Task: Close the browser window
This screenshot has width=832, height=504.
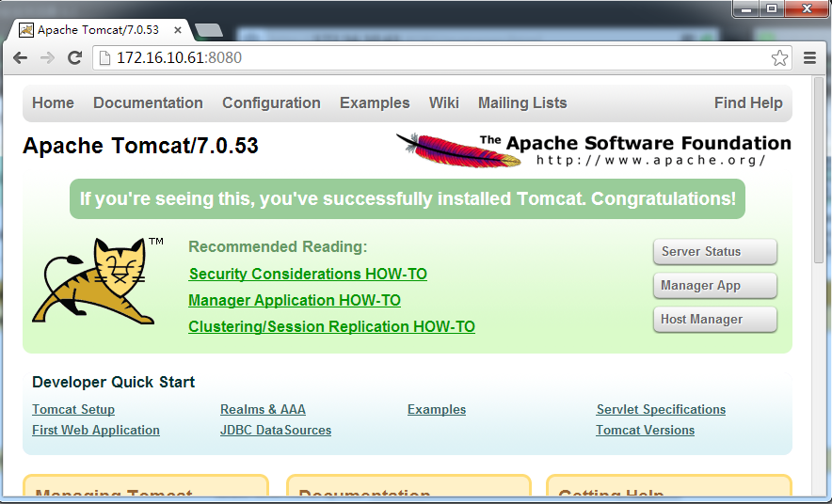Action: (808, 9)
